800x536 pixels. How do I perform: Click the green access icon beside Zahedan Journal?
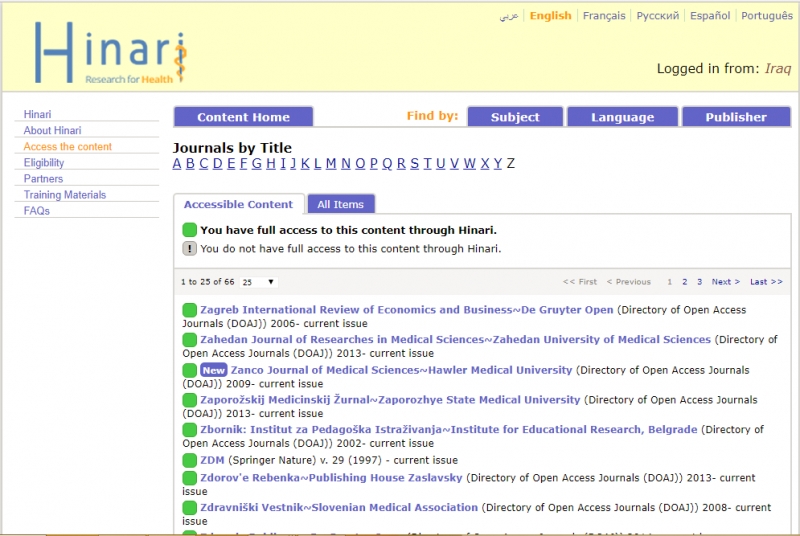tap(189, 340)
